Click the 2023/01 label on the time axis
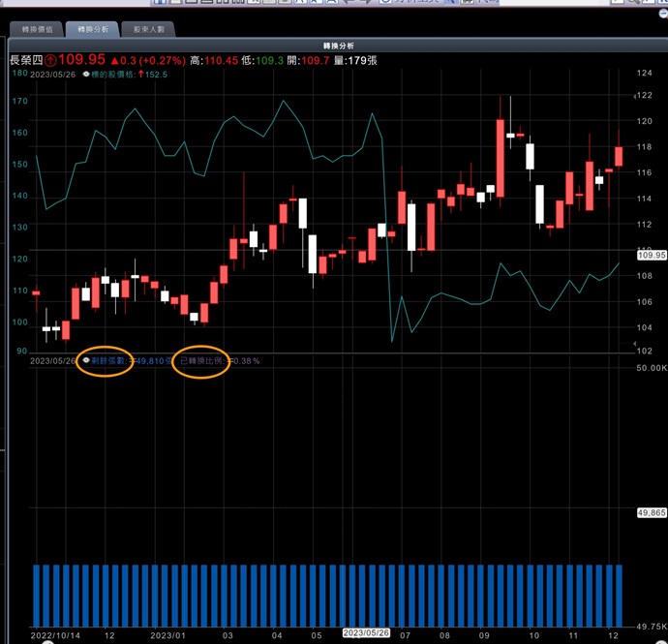This screenshot has width=668, height=644. point(168,633)
